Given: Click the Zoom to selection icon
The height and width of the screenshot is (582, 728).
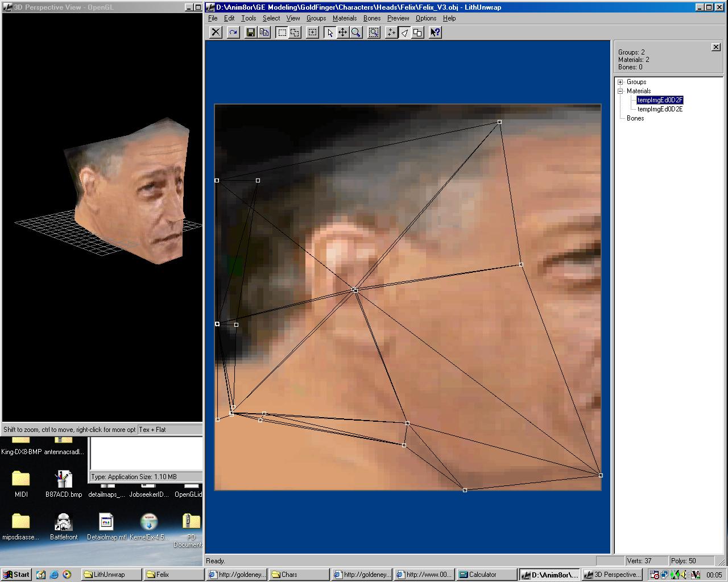Looking at the screenshot, I should click(374, 32).
